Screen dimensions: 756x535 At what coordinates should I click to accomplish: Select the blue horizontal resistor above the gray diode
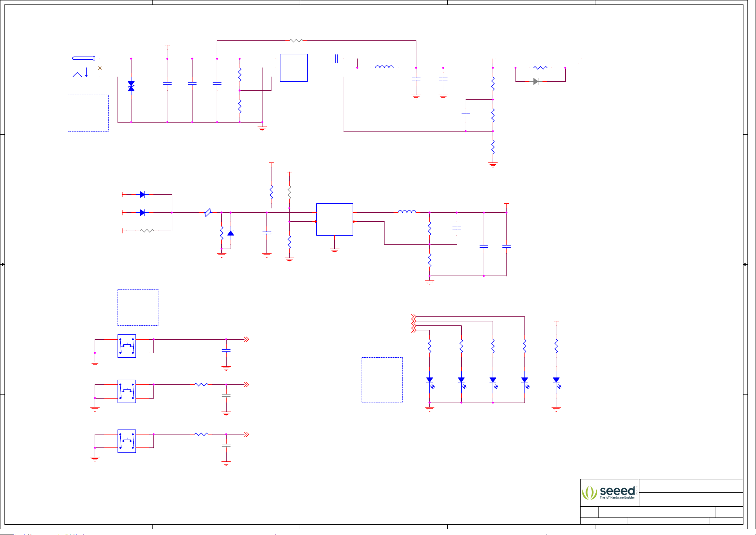click(541, 68)
